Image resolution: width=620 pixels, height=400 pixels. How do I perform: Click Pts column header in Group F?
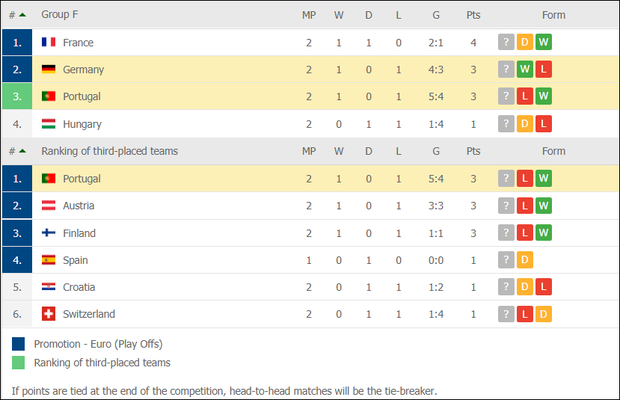tap(473, 15)
